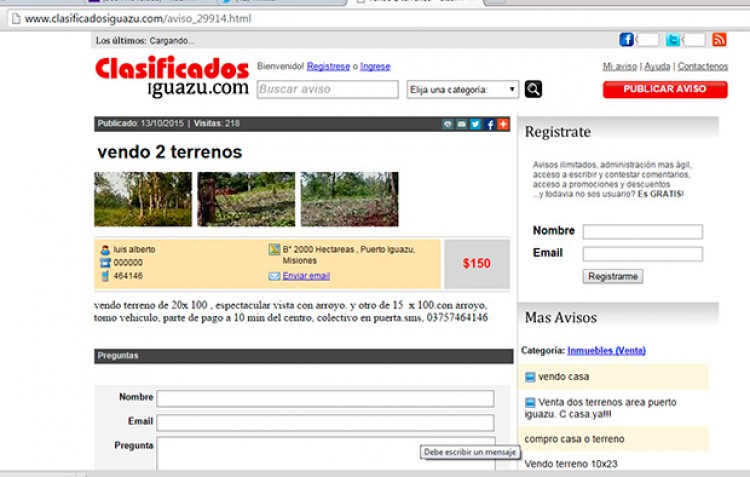This screenshot has height=477, width=750.
Task: Click the 'Contactenos' link
Action: [x=703, y=66]
